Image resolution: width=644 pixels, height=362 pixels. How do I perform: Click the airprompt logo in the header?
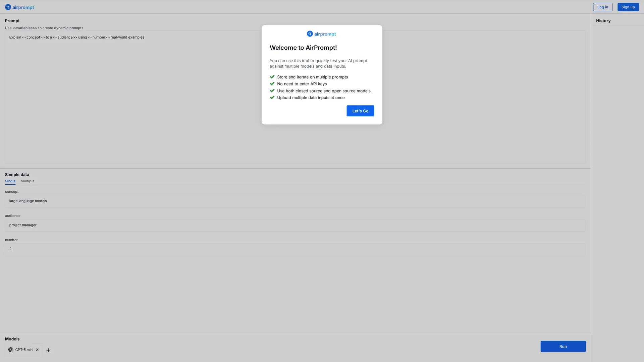tap(19, 7)
